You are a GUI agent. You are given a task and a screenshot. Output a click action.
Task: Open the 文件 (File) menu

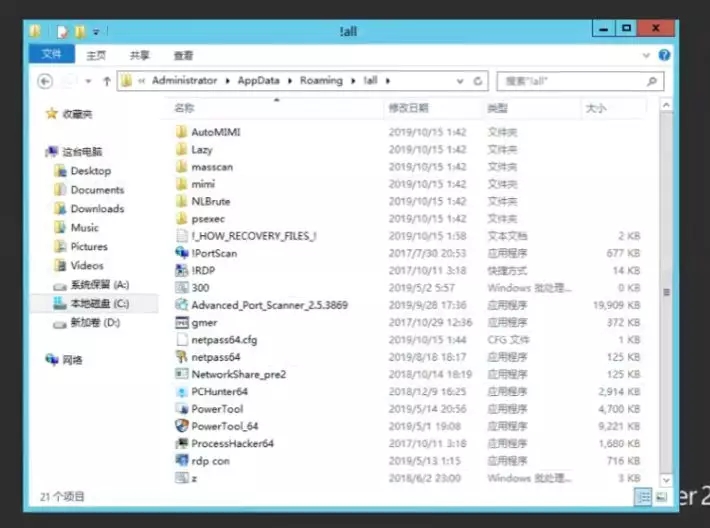point(50,55)
